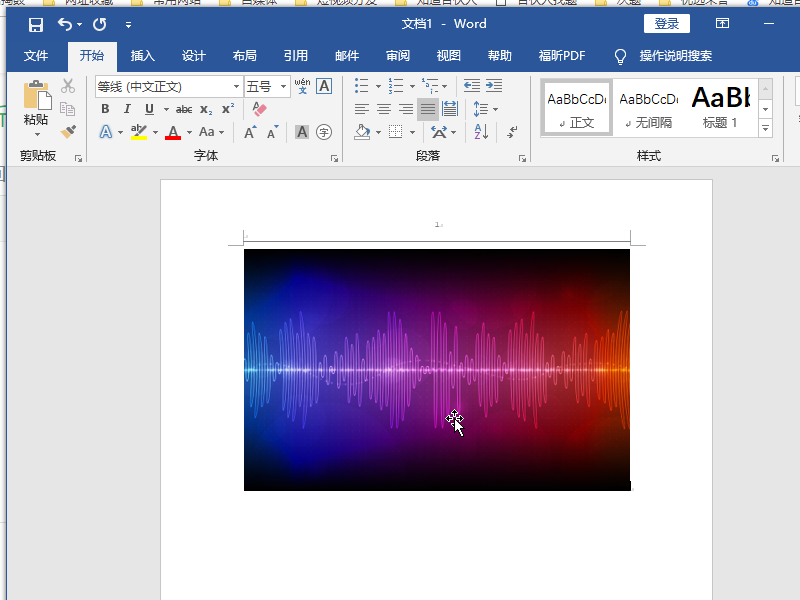The image size is (800, 600).
Task: Expand the line spacing dropdown arrow
Action: (495, 109)
